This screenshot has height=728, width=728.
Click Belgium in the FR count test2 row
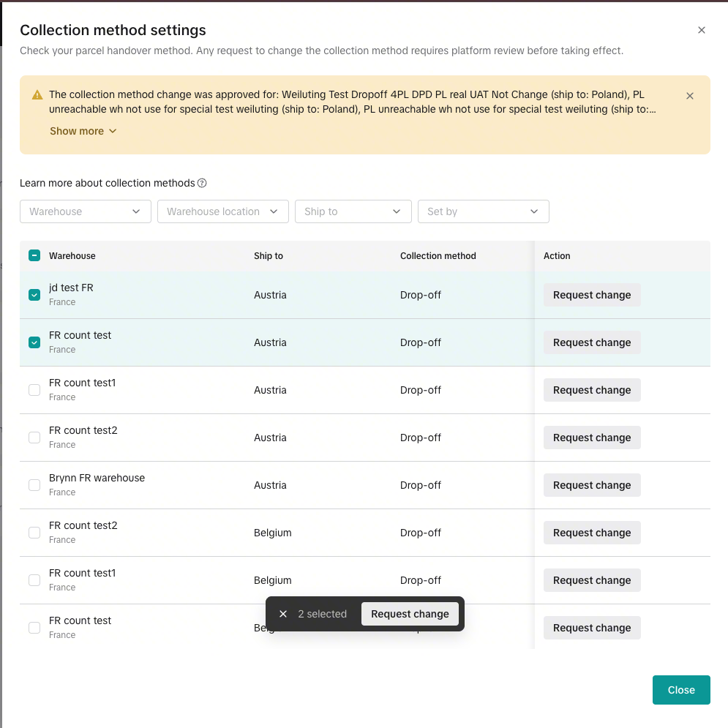(272, 533)
